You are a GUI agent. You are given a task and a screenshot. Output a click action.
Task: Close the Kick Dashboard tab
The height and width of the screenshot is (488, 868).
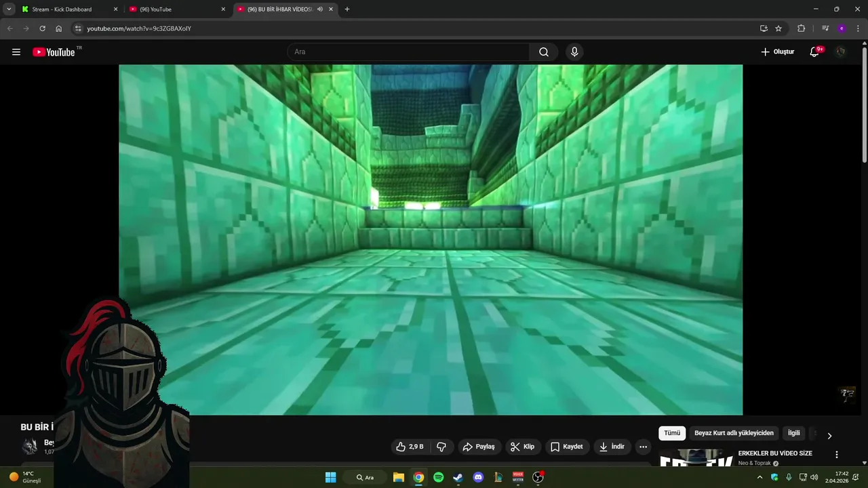[115, 9]
